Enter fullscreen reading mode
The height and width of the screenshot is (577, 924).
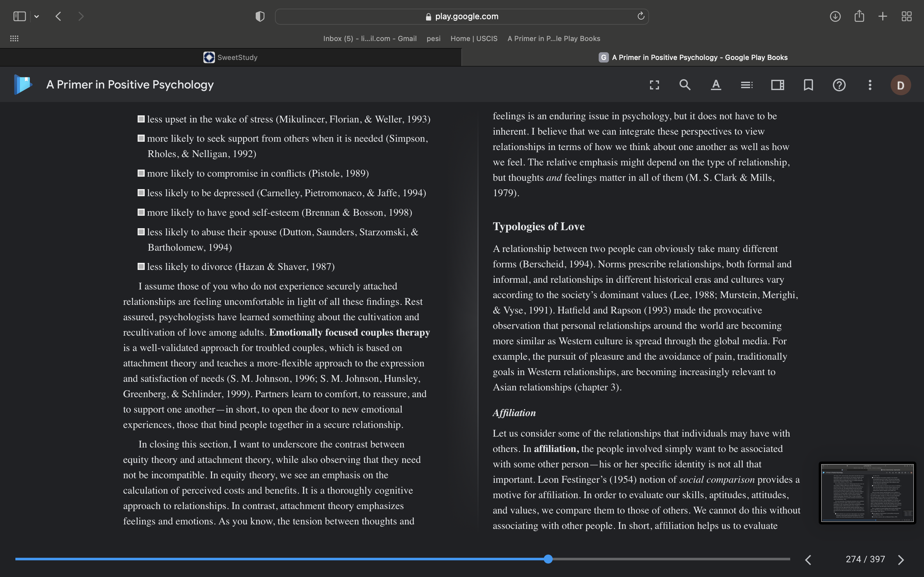654,85
